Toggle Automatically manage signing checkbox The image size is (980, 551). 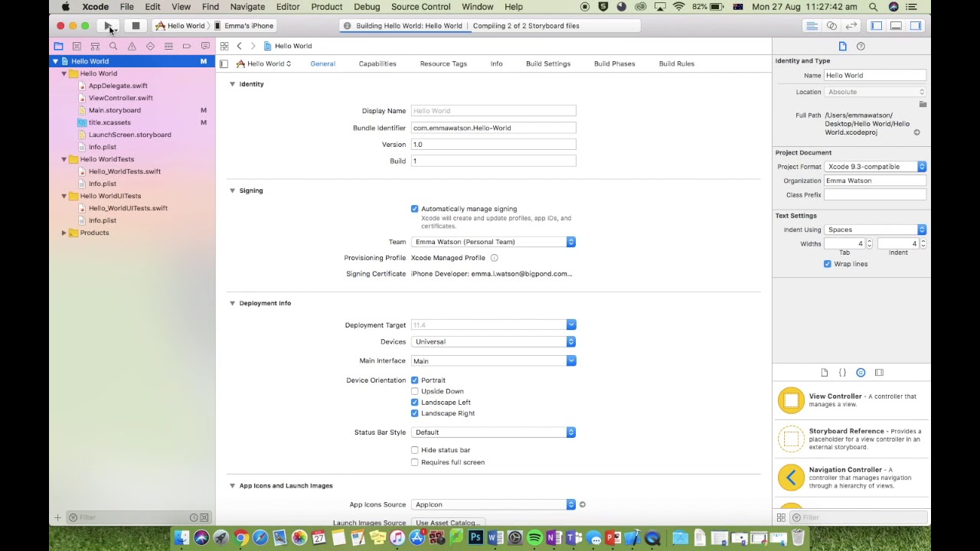coord(415,209)
